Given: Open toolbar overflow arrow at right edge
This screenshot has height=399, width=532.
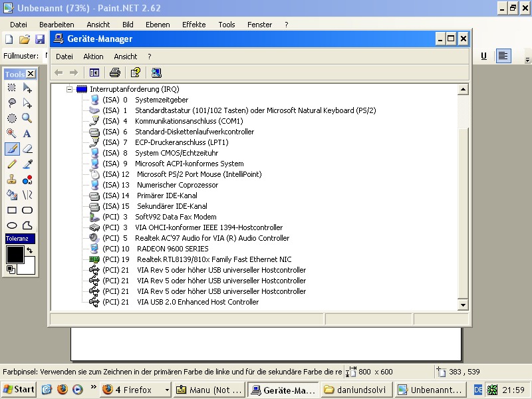Looking at the screenshot, I should coord(527,60).
